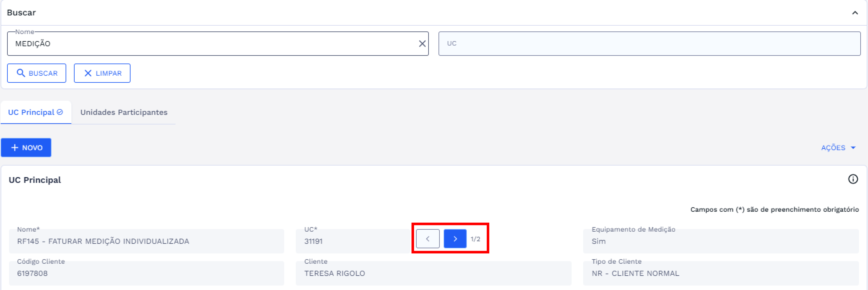
Task: Click the Tipo de Cliente field
Action: [721, 273]
